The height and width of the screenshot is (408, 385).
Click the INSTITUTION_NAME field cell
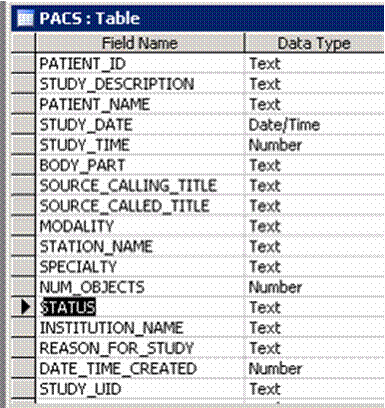140,327
